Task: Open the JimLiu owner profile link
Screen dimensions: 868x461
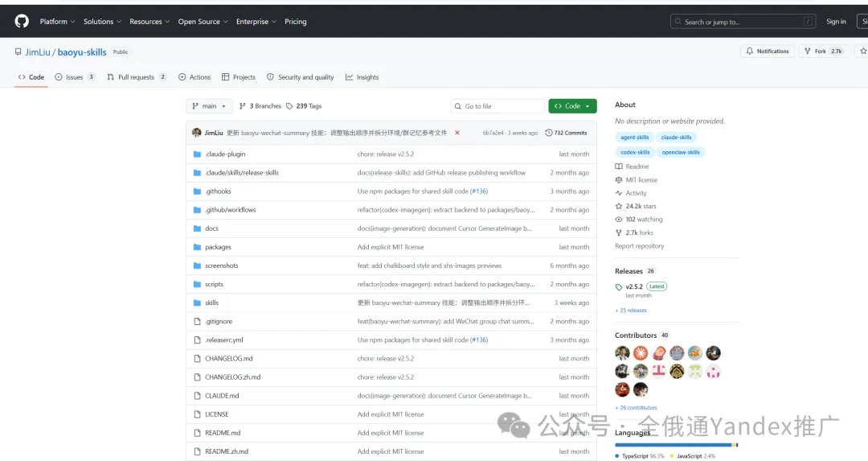Action: click(38, 52)
